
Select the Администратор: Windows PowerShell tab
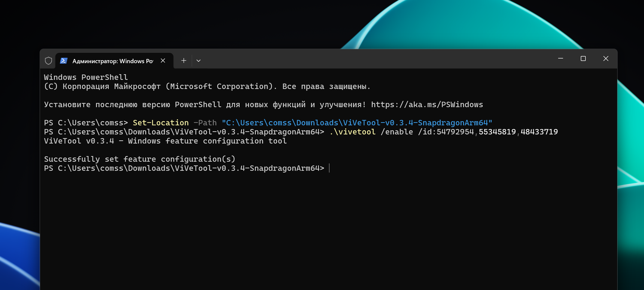tap(112, 61)
